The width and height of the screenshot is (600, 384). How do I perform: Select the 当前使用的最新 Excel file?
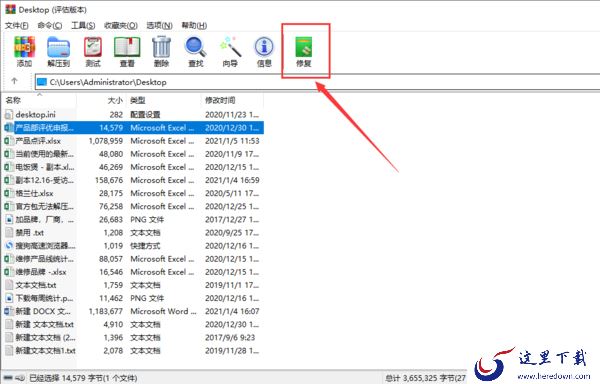point(133,154)
